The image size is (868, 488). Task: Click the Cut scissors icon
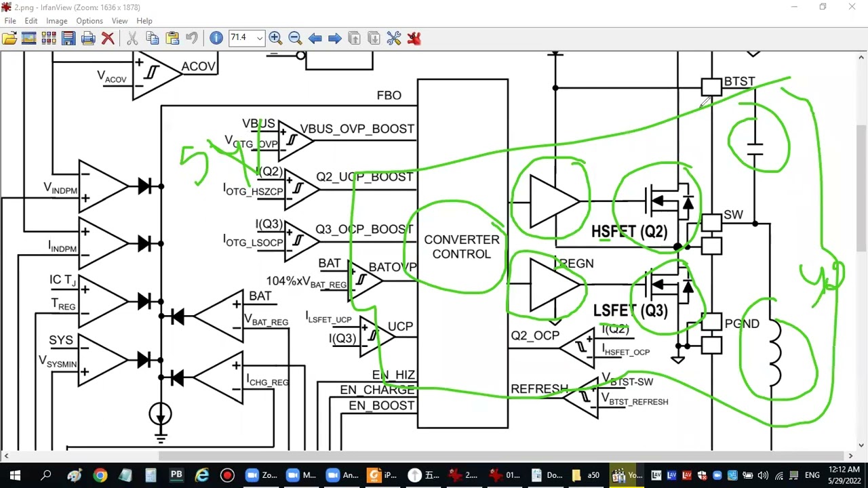pos(133,39)
